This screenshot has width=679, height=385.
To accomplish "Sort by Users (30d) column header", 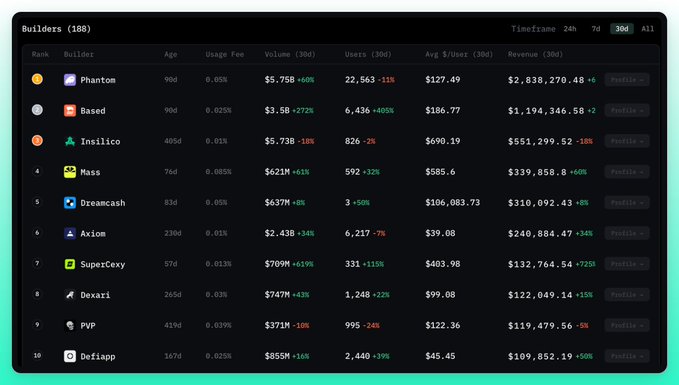I will 368,54.
